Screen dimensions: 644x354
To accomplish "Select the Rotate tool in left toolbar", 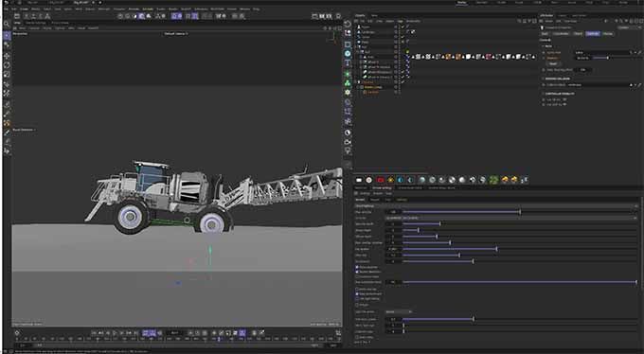I will pos(7,65).
